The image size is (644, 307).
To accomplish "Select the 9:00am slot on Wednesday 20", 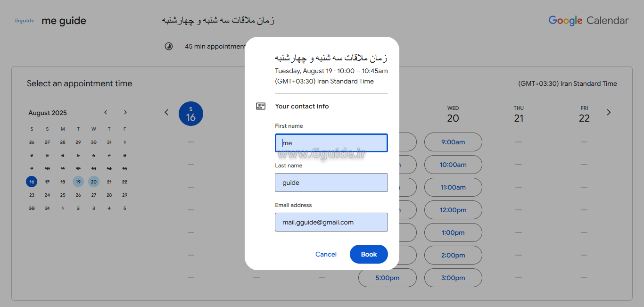I will coord(453,142).
